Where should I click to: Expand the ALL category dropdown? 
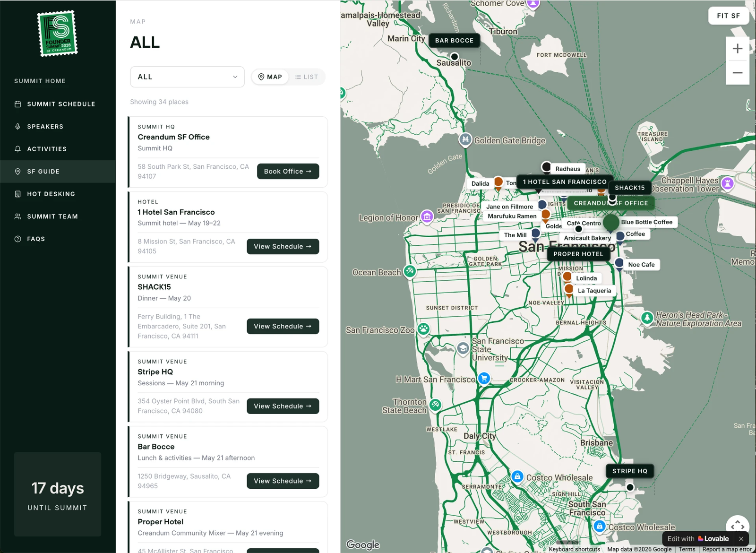coord(187,77)
